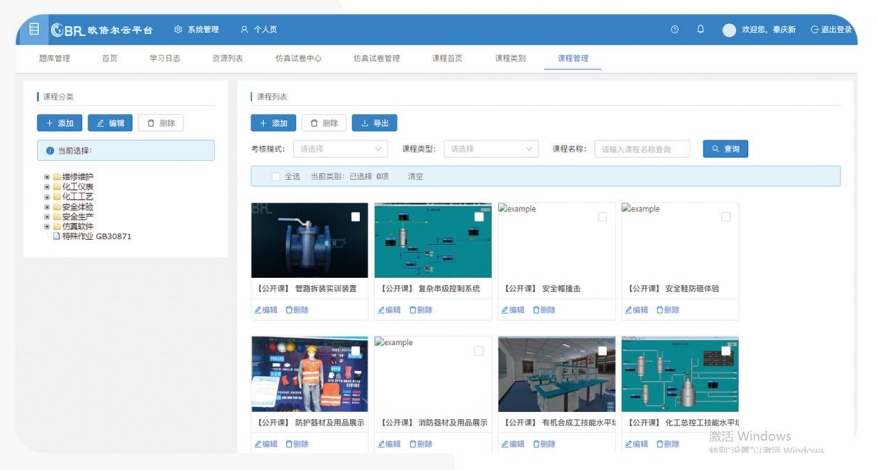Check the 全选 checkbox
Screen dimensions: 877x470
point(275,176)
